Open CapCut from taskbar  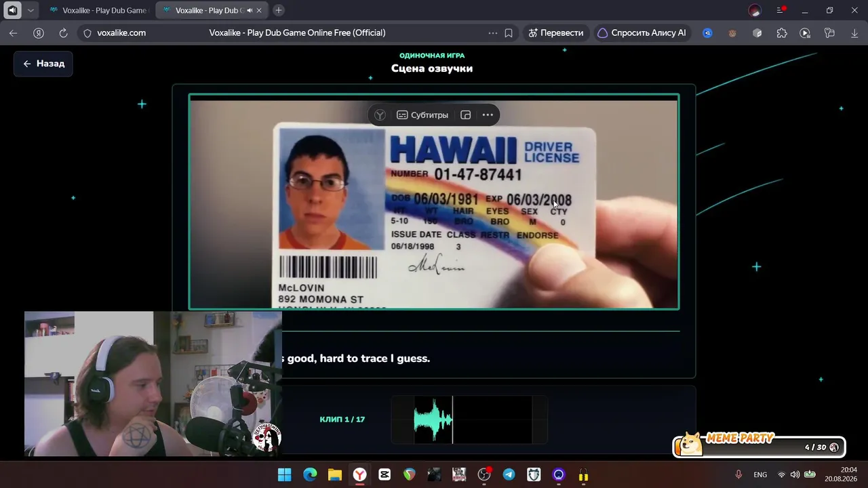[384, 474]
